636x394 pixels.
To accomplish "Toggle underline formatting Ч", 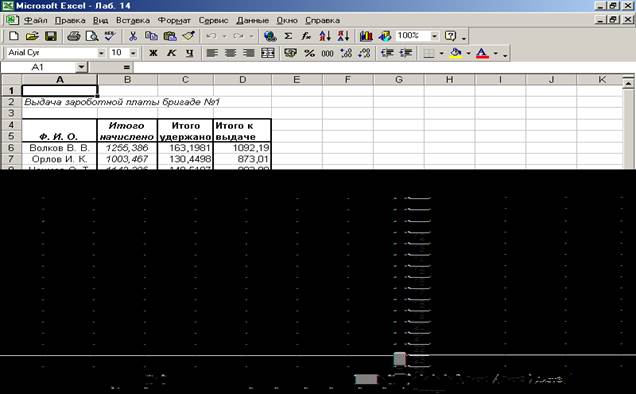I will (x=189, y=53).
